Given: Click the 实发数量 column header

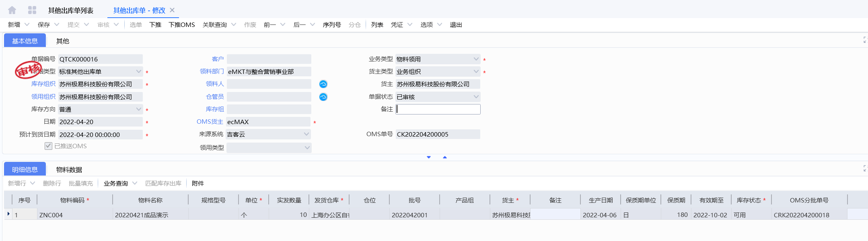Looking at the screenshot, I should (289, 200).
